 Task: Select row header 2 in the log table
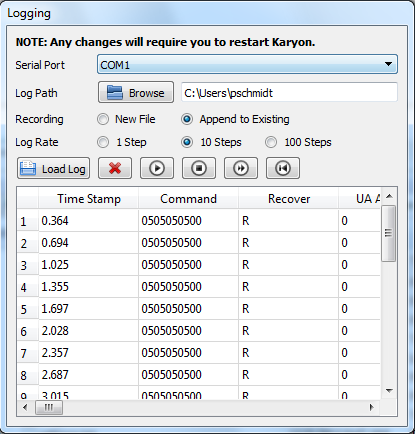pos(28,243)
